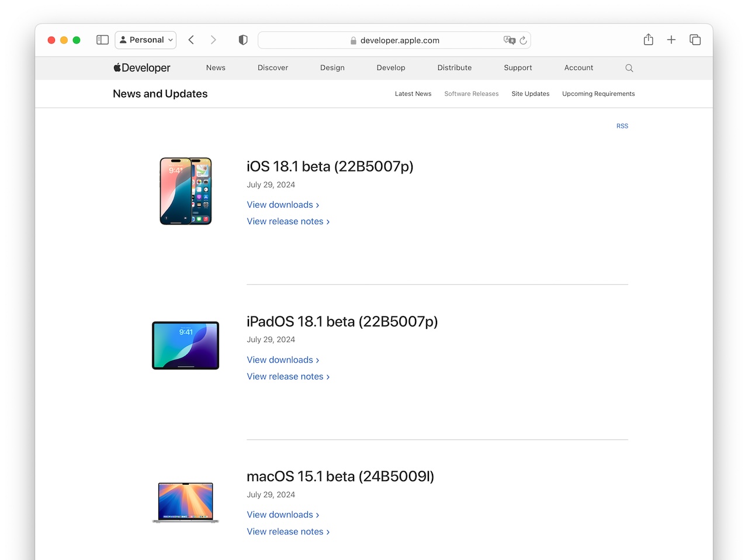
Task: Click the News and Updates heading
Action: coord(160,94)
